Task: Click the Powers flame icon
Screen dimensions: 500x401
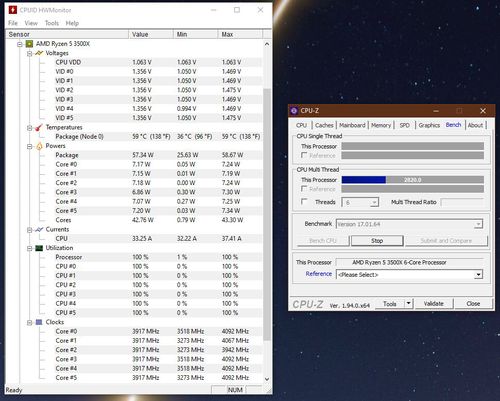Action: (39, 146)
